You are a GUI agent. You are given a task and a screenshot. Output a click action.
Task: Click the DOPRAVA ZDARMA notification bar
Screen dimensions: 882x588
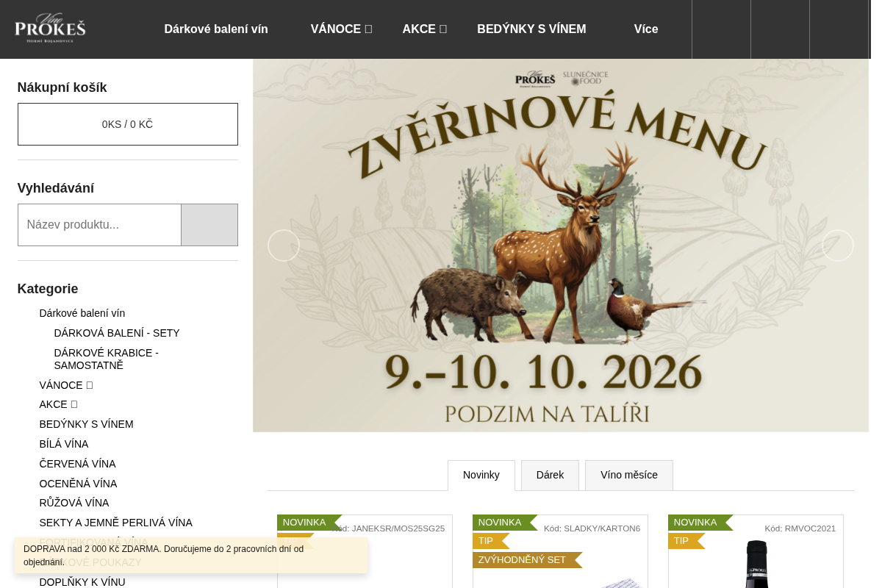(191, 555)
